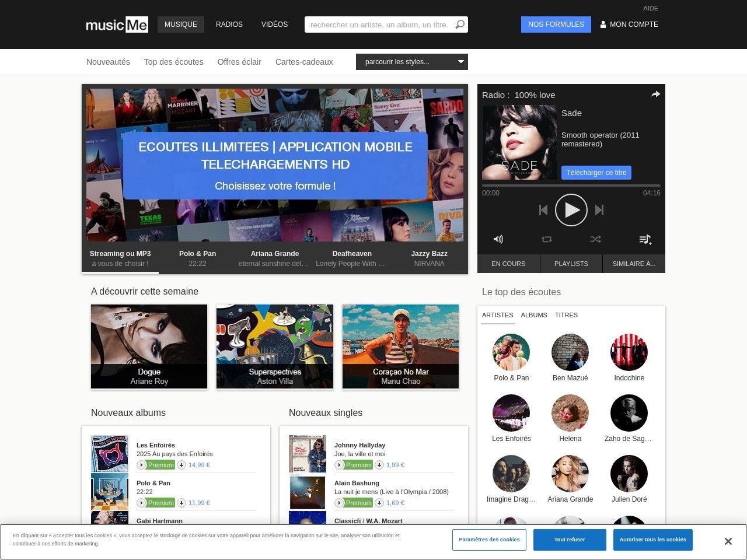Select ARTISTES tab in top des écoutes
747x560 pixels.
(x=498, y=315)
